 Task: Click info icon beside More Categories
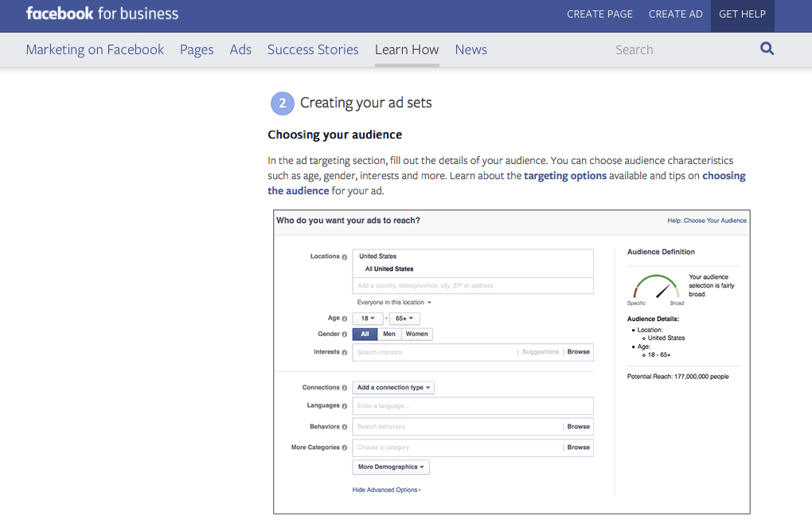pos(345,448)
